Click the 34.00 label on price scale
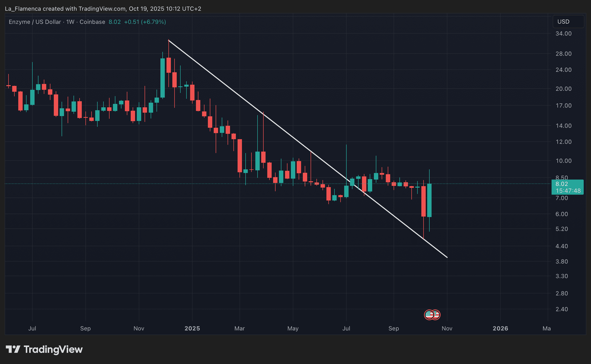The image size is (591, 364). [x=563, y=34]
